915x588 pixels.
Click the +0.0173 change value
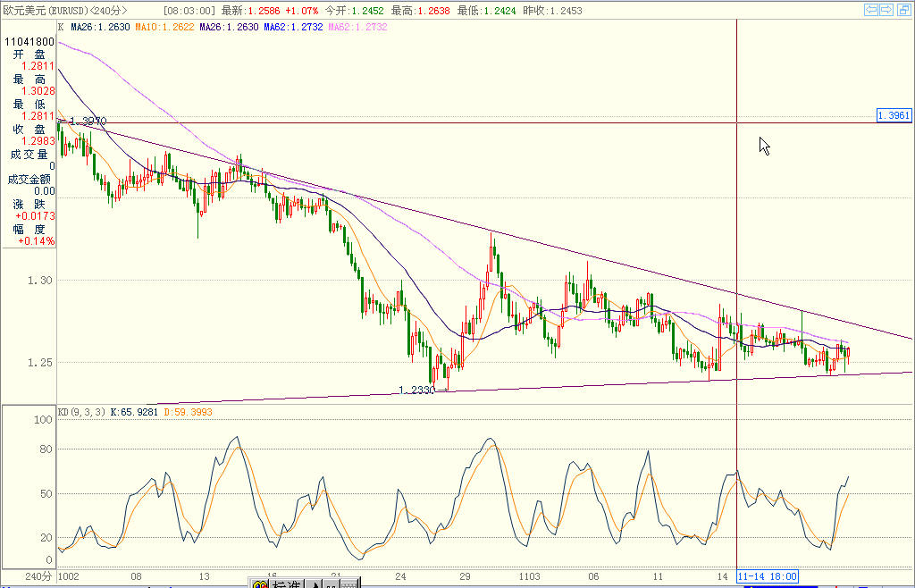coord(35,216)
